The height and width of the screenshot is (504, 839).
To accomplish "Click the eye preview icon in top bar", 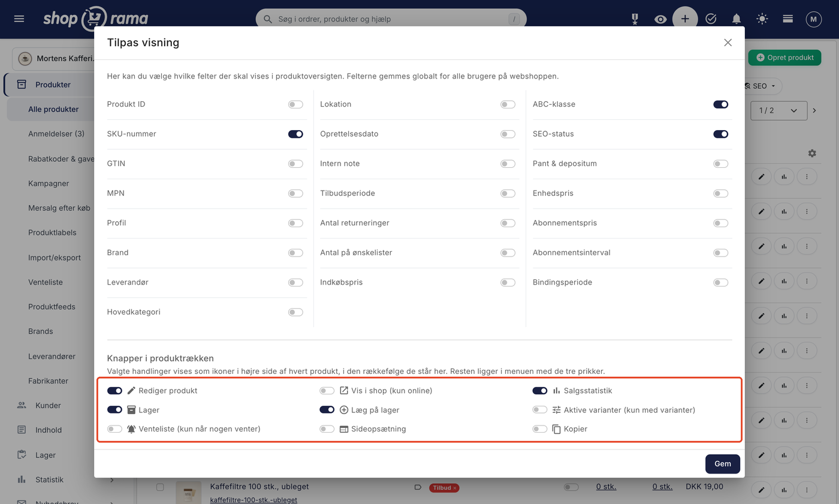I will (660, 19).
